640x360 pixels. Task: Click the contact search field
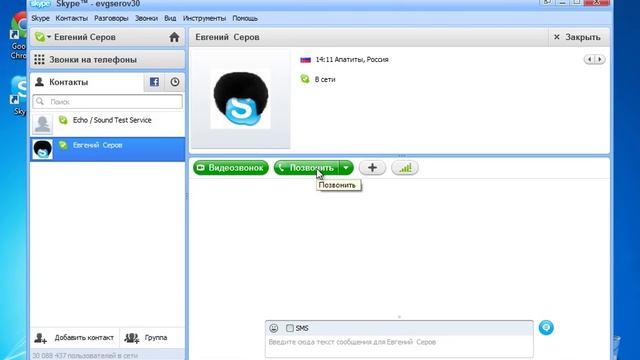[108, 102]
